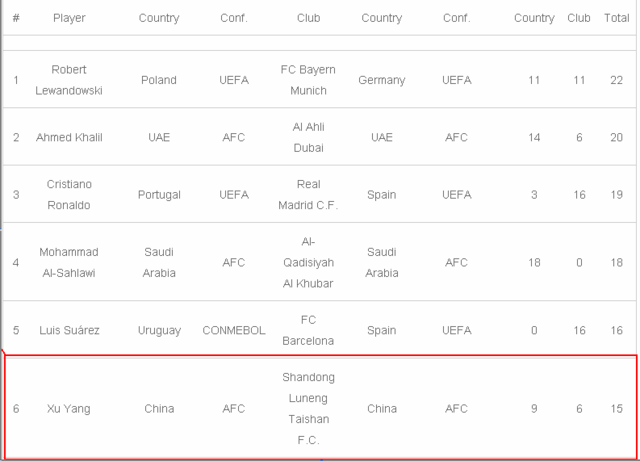Screen dimensions: 640x461
Task: Click the Player column header
Action: click(x=69, y=18)
